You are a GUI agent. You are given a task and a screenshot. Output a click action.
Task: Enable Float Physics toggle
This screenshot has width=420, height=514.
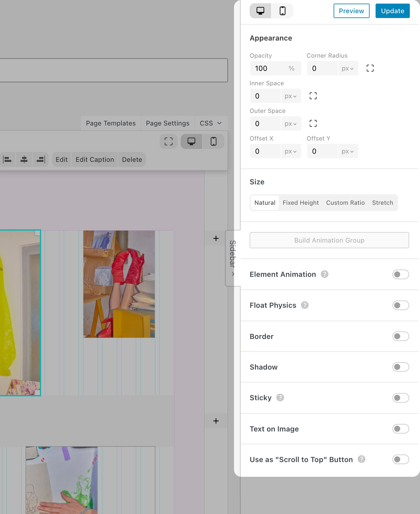[400, 305]
